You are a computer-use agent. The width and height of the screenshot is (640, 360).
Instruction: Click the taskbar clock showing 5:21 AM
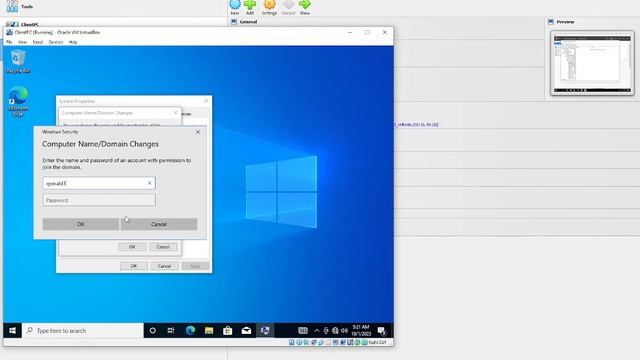pyautogui.click(x=361, y=330)
